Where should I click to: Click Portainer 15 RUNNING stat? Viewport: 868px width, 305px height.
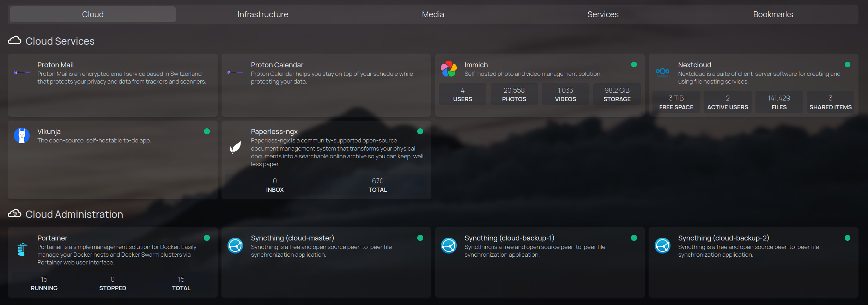click(44, 283)
